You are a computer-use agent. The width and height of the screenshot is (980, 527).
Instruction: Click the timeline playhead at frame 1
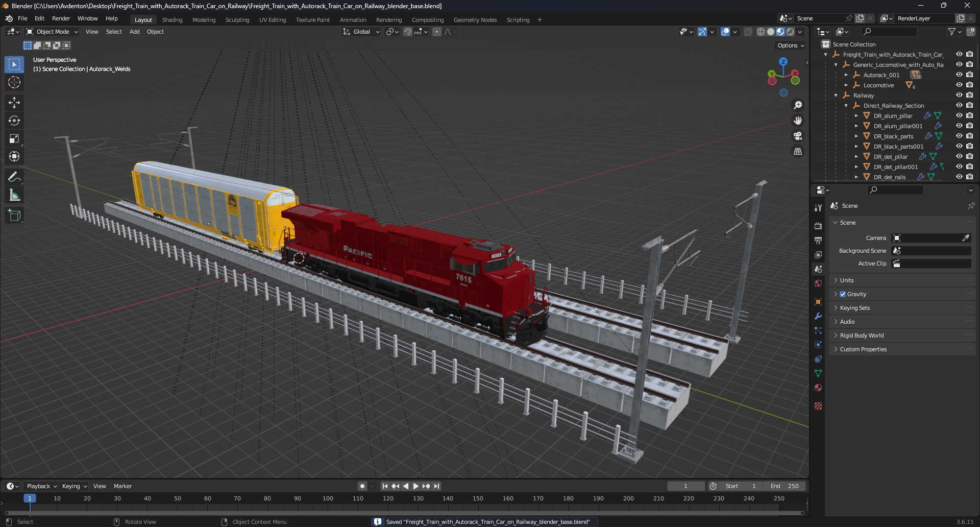click(30, 498)
